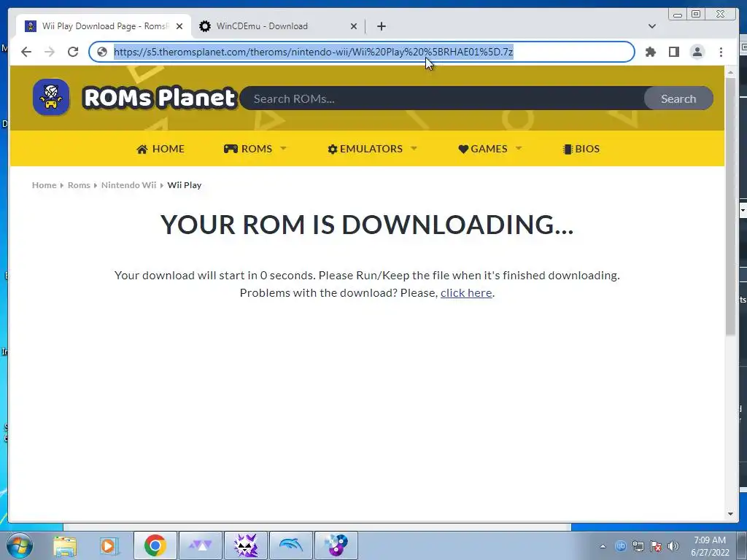747x560 pixels.
Task: Click the ROMs Planet logo icon
Action: (x=51, y=97)
